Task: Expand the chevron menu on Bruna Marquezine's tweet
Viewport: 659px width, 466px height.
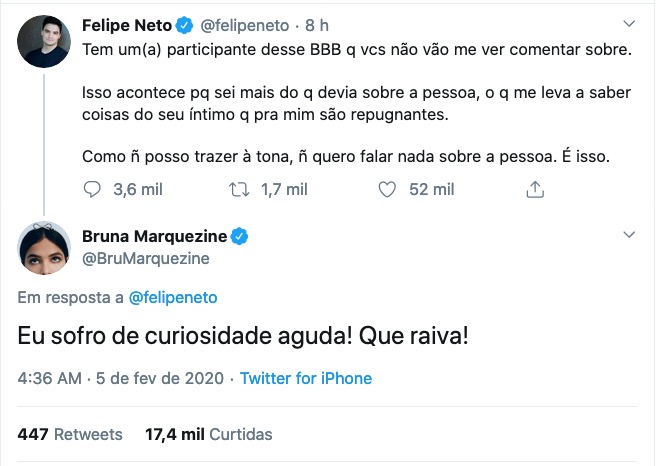Action: click(628, 234)
